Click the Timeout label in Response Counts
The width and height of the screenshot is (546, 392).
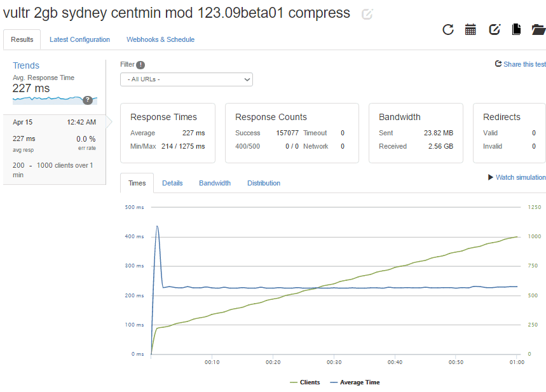[315, 133]
